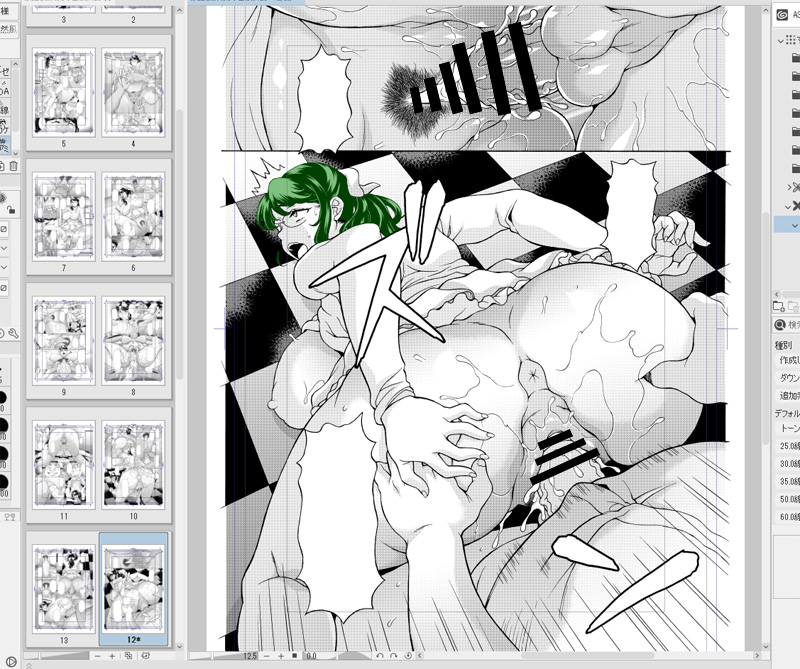Collapse the top material tree root node
The width and height of the screenshot is (800, 669).
pos(781,40)
